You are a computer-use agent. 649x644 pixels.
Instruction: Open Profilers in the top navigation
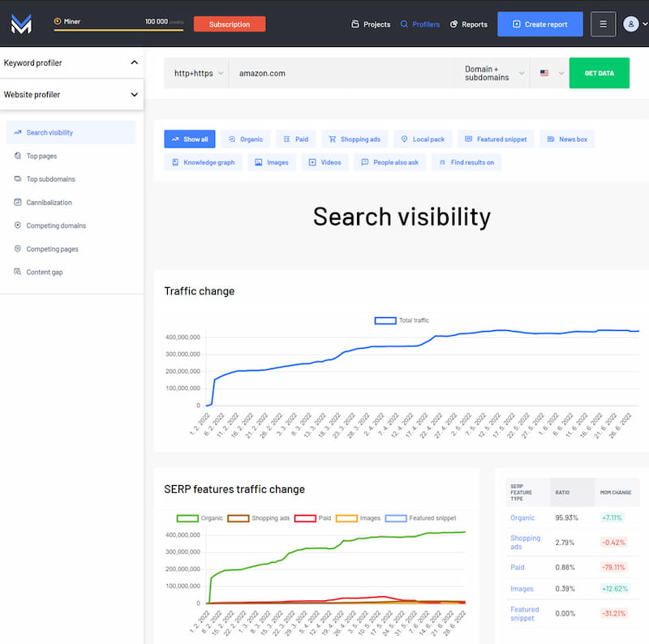click(x=420, y=24)
